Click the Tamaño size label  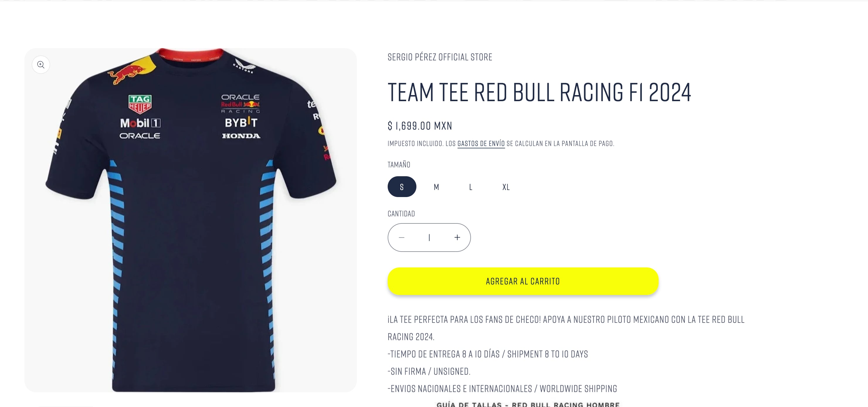399,165
